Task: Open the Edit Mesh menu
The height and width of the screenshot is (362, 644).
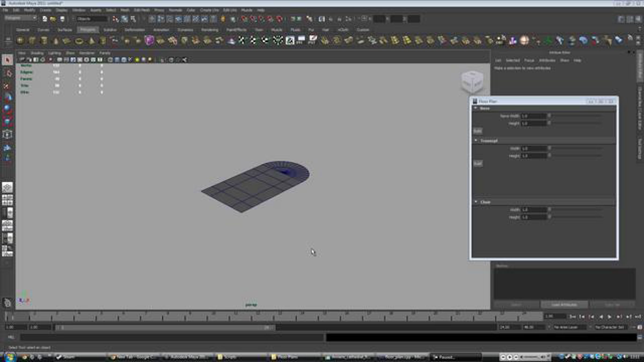Action: click(x=142, y=10)
